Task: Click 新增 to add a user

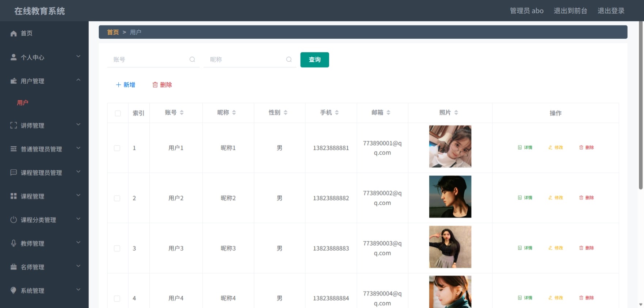Action: [x=125, y=85]
